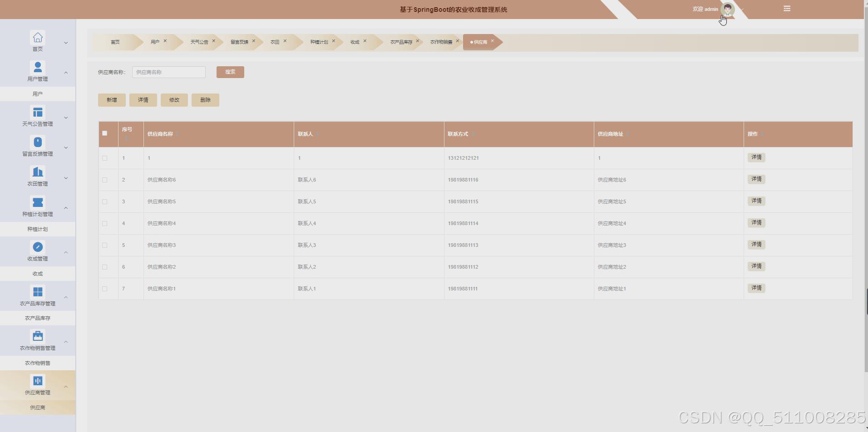
Task: Expand the 首页 sidebar chevron
Action: point(66,43)
